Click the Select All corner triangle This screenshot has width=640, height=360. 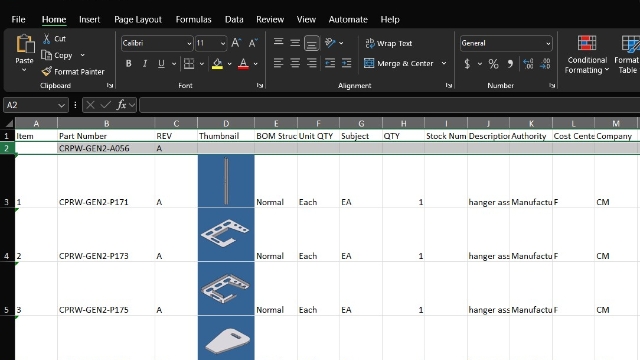pyautogui.click(x=9, y=123)
